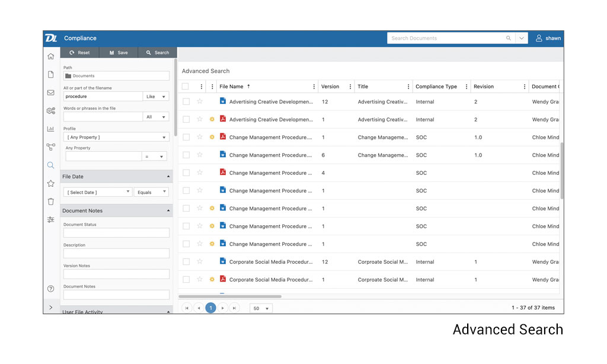Open the shawn user account menu
This screenshot has height=364, width=607.
(x=548, y=38)
